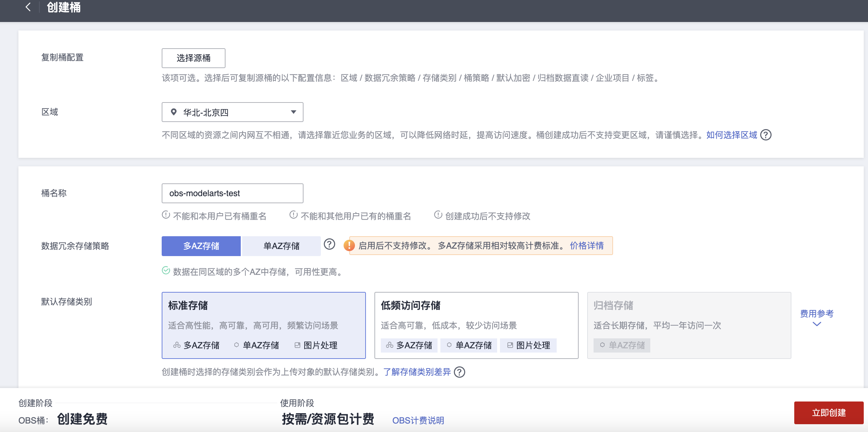Click the info icon before 不能和本用户已有桶重名
This screenshot has height=432, width=868.
166,215
